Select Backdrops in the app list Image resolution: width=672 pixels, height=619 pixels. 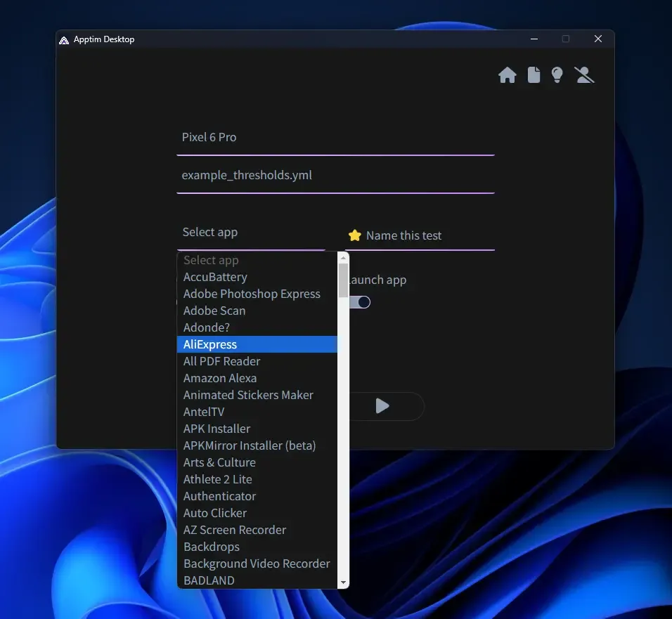[x=257, y=547]
